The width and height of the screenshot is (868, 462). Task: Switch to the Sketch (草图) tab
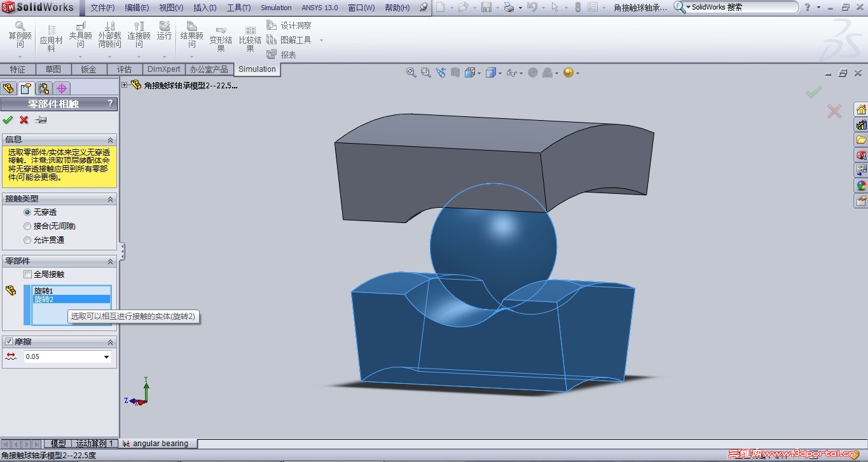point(53,69)
